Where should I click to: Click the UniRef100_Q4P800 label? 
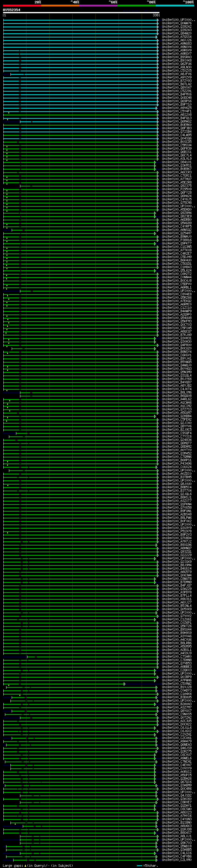click(x=177, y=345)
